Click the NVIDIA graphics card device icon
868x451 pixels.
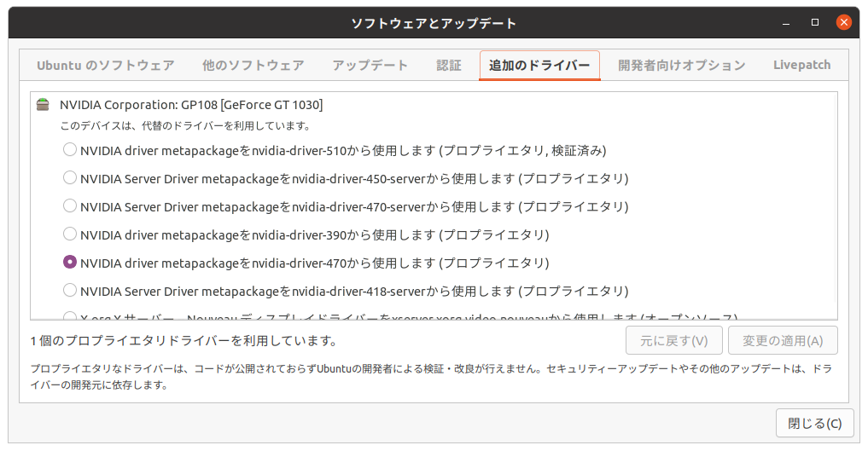(43, 105)
